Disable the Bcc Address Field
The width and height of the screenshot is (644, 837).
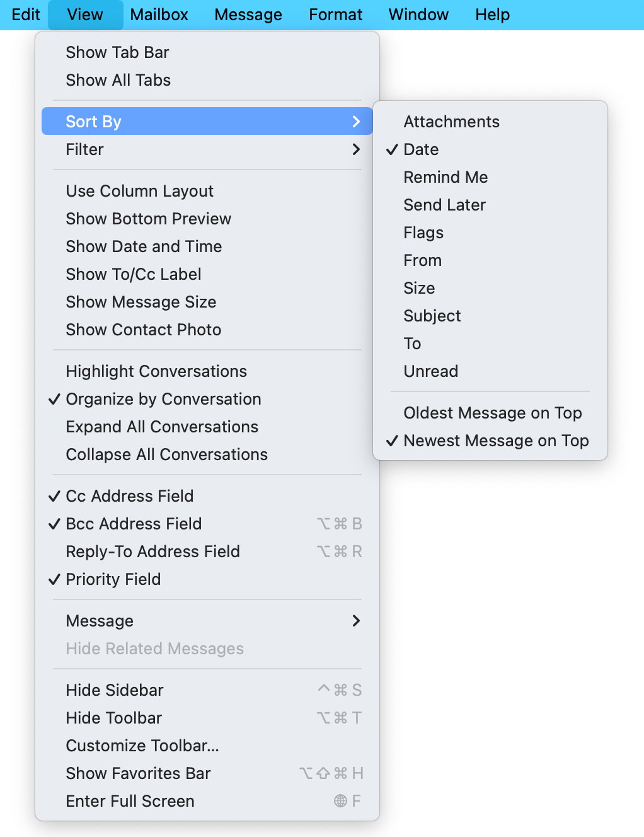click(134, 524)
